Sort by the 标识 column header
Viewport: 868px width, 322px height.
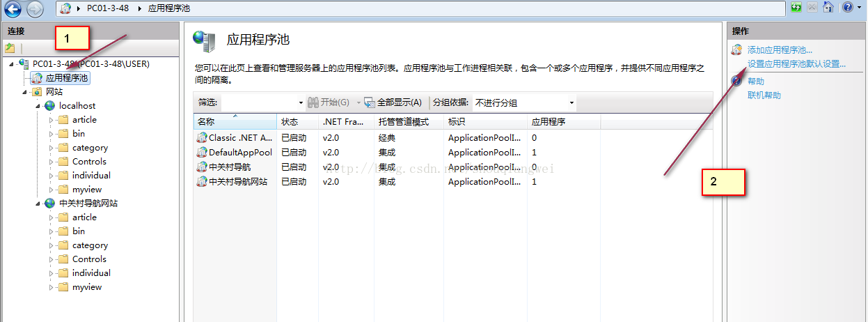click(485, 121)
